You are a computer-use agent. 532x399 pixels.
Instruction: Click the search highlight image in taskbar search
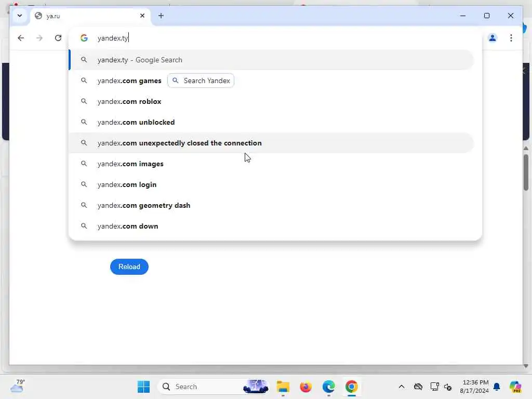[x=256, y=387]
